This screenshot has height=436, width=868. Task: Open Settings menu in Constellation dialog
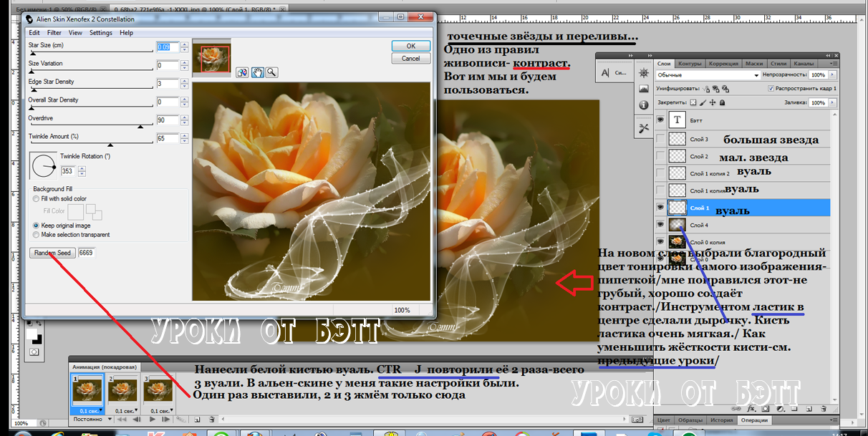(x=101, y=33)
